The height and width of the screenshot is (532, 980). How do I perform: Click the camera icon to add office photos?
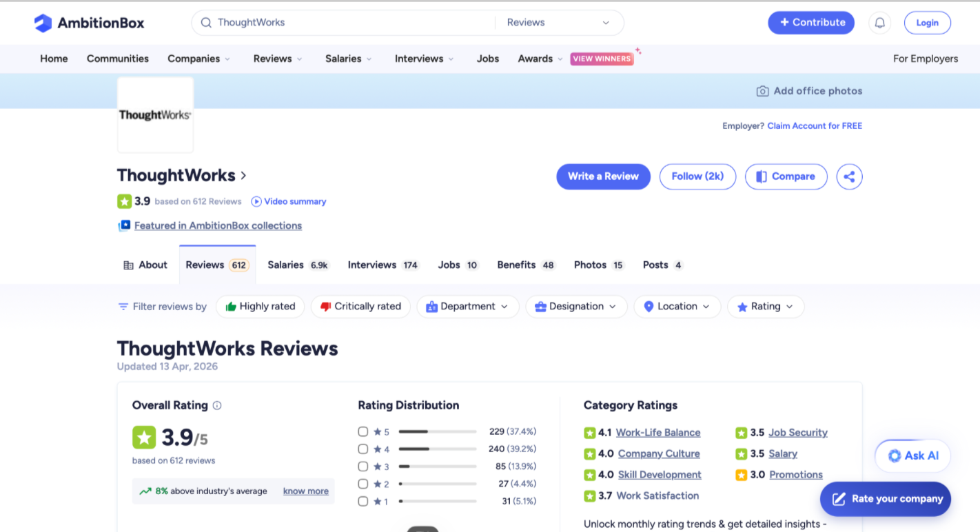[762, 91]
